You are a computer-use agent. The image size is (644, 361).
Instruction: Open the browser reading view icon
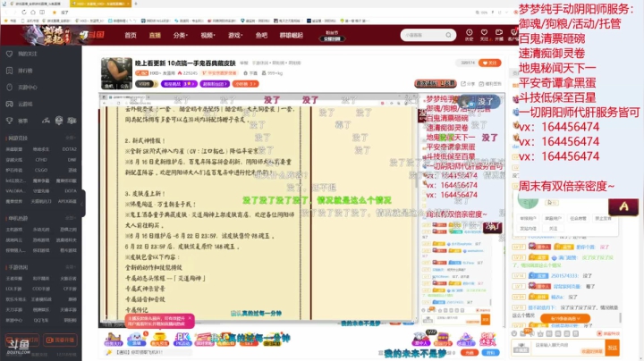[42, 13]
